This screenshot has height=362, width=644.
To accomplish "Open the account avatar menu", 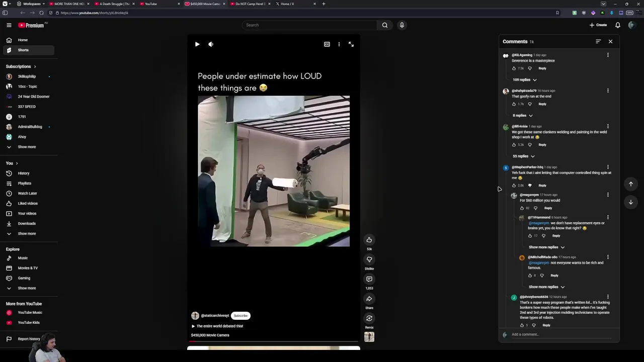I will tap(632, 25).
